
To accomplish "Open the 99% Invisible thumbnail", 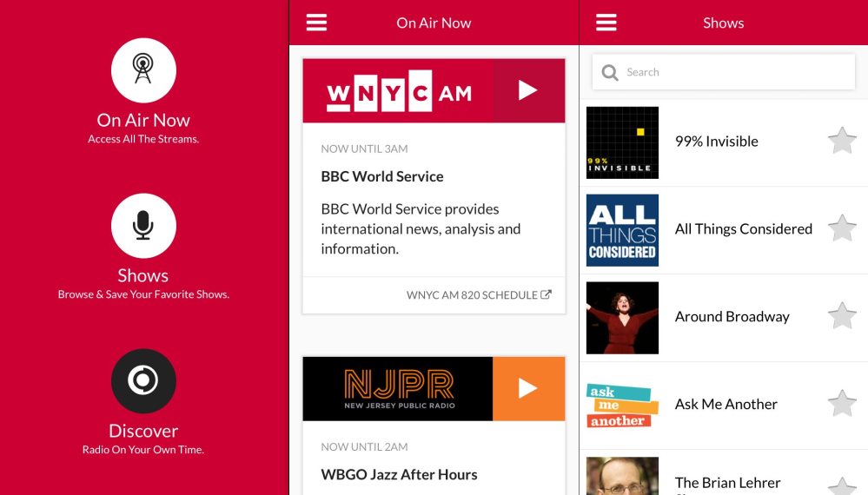I will [x=622, y=142].
